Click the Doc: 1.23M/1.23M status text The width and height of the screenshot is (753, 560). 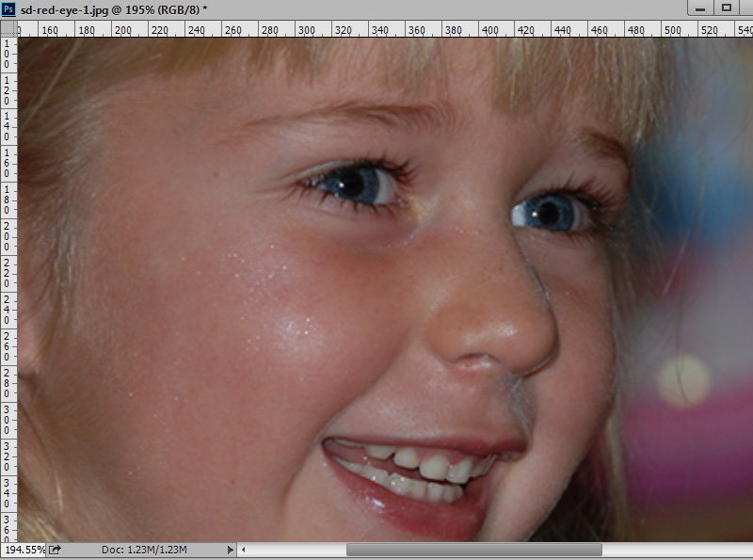pos(144,550)
